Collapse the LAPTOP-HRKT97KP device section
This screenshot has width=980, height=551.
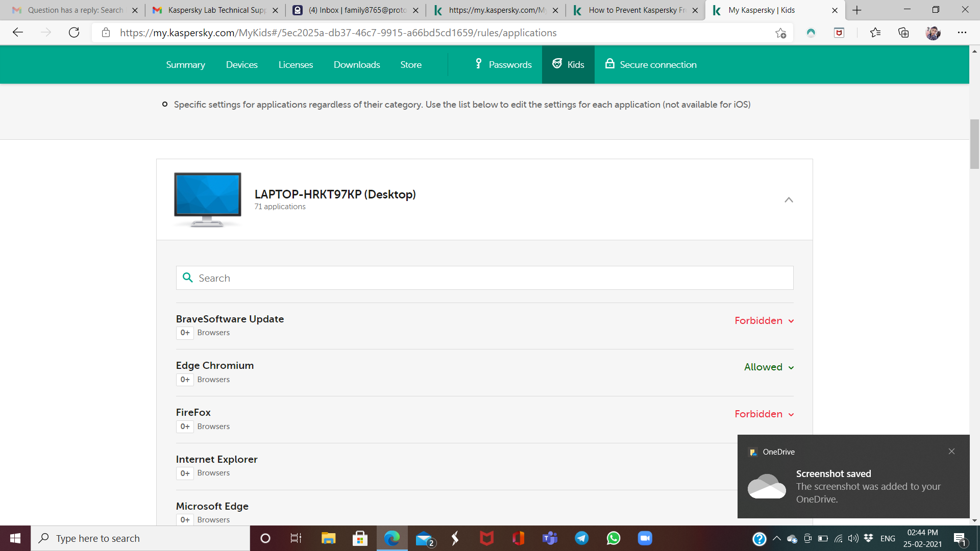pos(789,200)
